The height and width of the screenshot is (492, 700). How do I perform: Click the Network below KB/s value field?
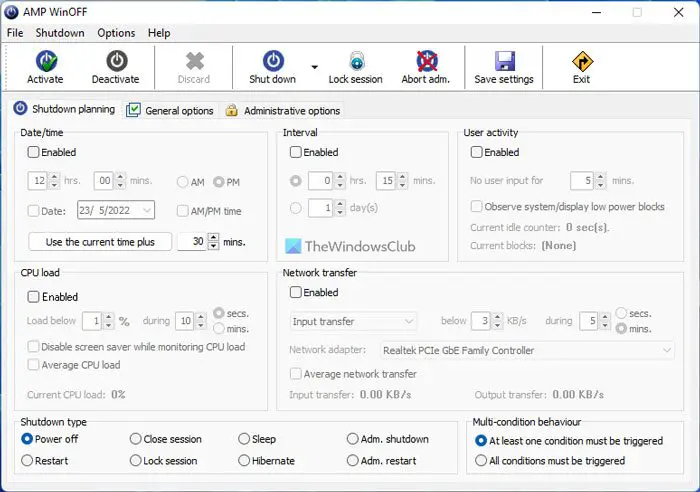click(482, 321)
